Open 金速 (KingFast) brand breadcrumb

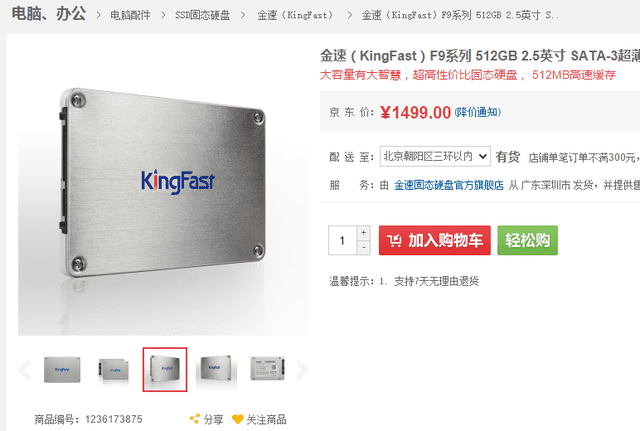295,16
